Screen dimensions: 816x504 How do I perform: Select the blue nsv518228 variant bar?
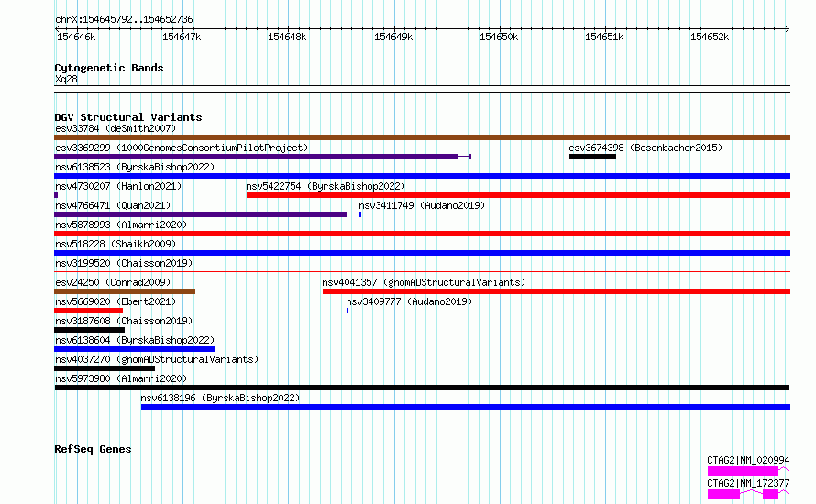tap(422, 253)
